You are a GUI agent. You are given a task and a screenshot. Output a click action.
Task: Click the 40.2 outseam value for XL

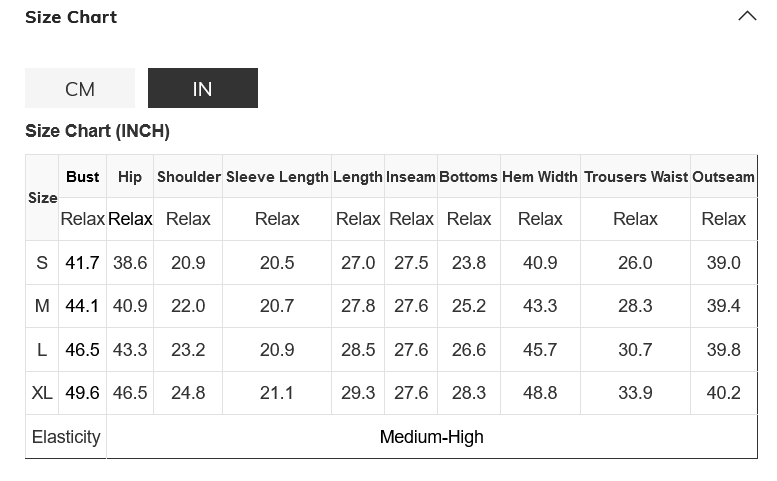[723, 393]
